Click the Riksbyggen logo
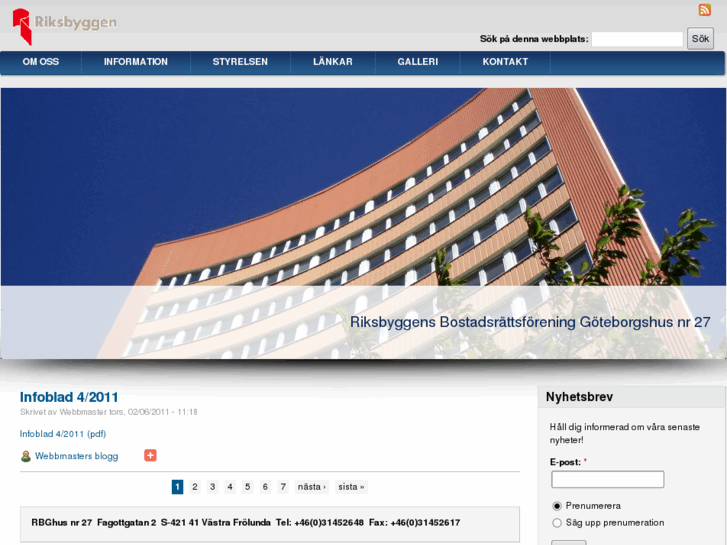Image resolution: width=727 pixels, height=545 pixels. [x=64, y=26]
